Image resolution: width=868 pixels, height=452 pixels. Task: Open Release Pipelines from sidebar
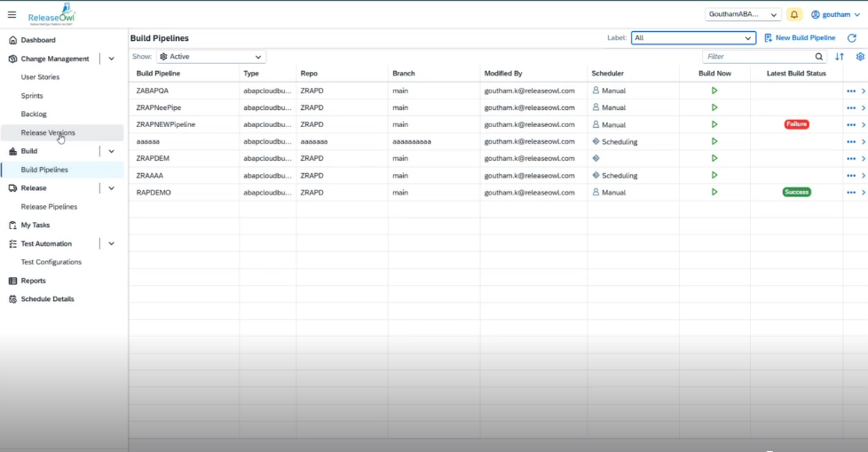pyautogui.click(x=49, y=207)
